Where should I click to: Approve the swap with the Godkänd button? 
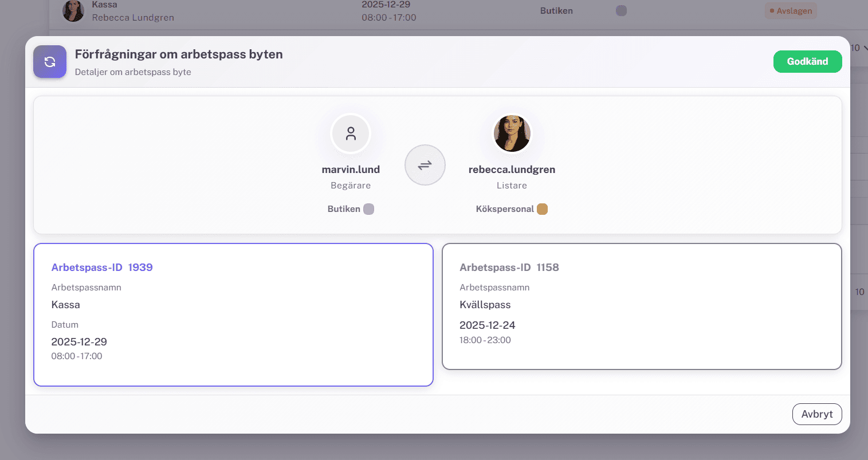click(x=808, y=61)
